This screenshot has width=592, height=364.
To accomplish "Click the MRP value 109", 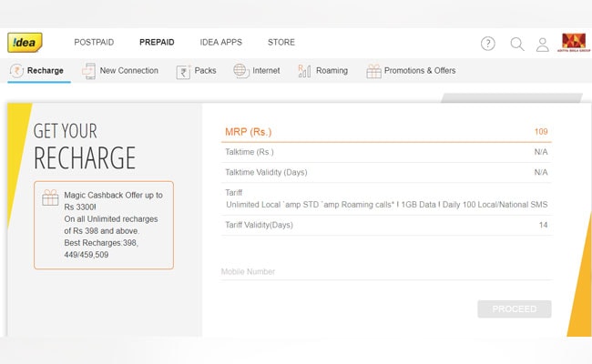I will pyautogui.click(x=541, y=132).
